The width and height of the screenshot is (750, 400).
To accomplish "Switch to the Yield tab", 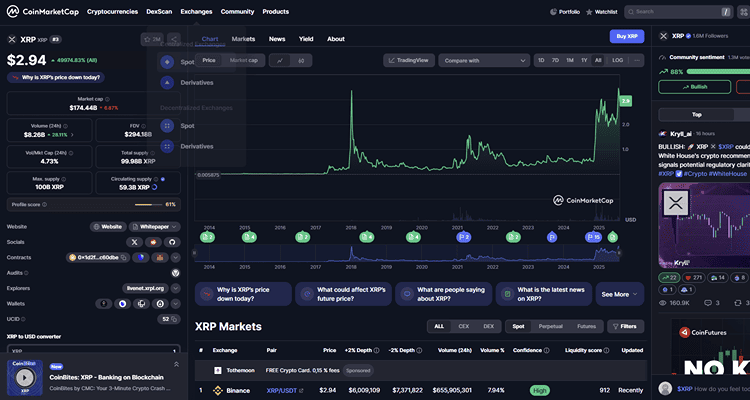I will coord(306,39).
